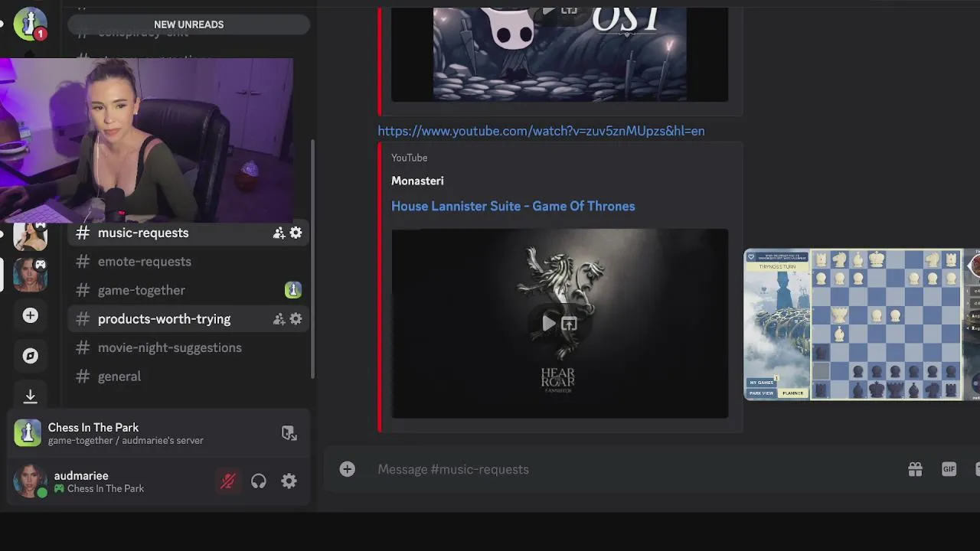Click PARK VIEW in chess window
980x551 pixels.
[761, 393]
